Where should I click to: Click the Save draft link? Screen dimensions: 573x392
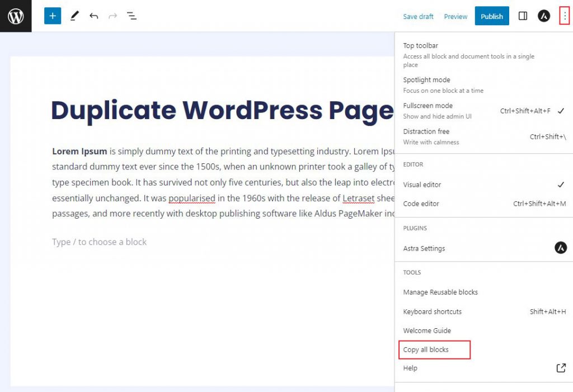[x=418, y=16]
